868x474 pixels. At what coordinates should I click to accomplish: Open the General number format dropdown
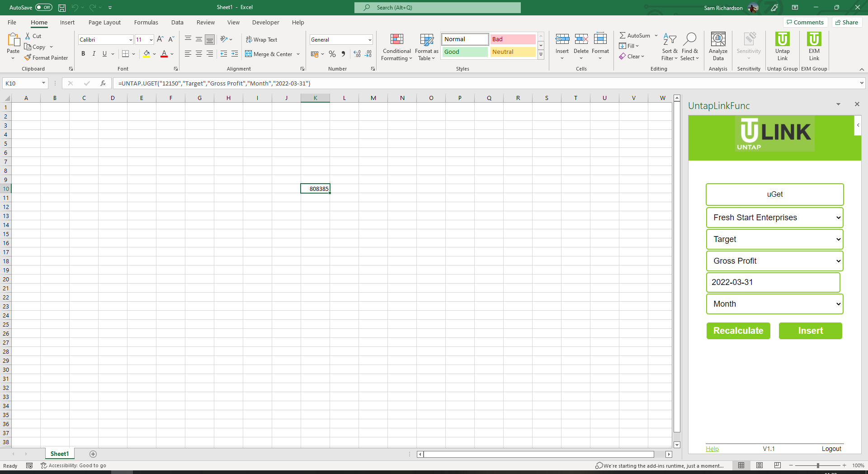tap(370, 40)
